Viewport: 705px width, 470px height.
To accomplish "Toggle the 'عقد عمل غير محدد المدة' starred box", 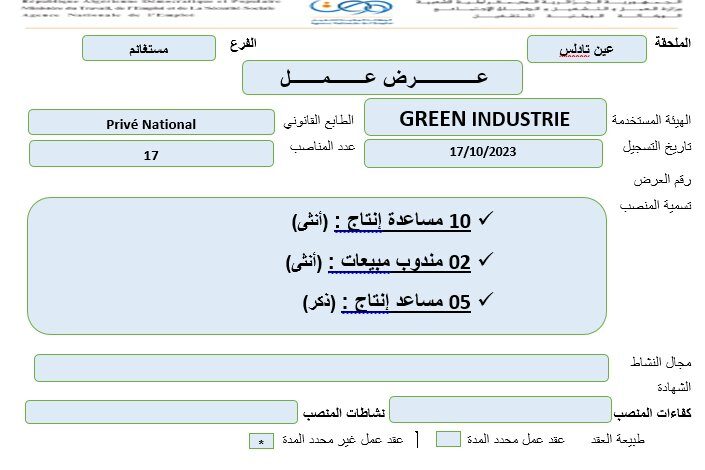I will coord(261,441).
